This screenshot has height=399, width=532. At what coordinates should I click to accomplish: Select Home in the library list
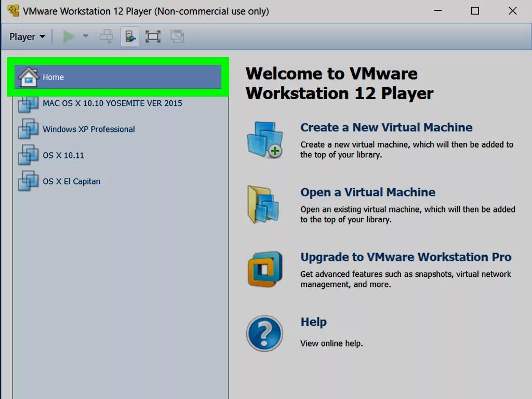click(118, 77)
